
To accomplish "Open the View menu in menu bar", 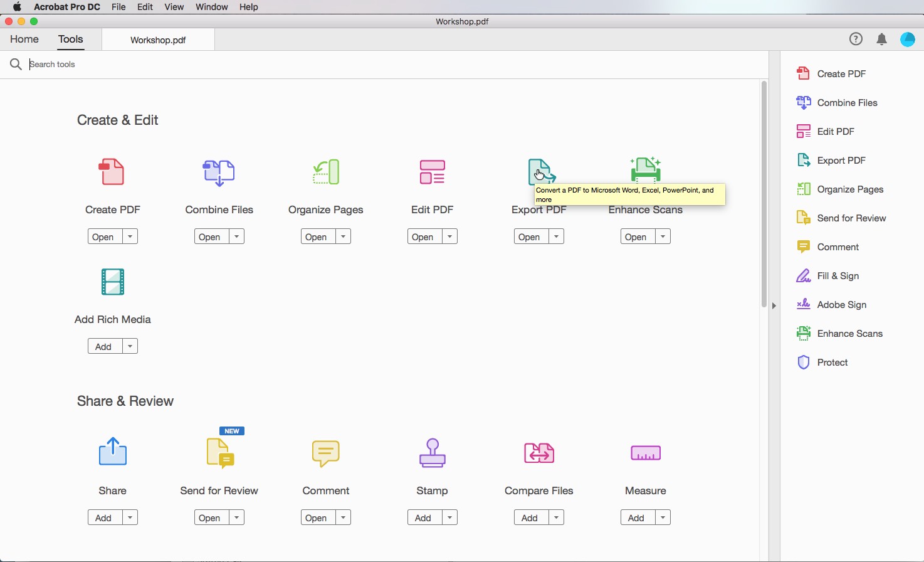I will (174, 7).
